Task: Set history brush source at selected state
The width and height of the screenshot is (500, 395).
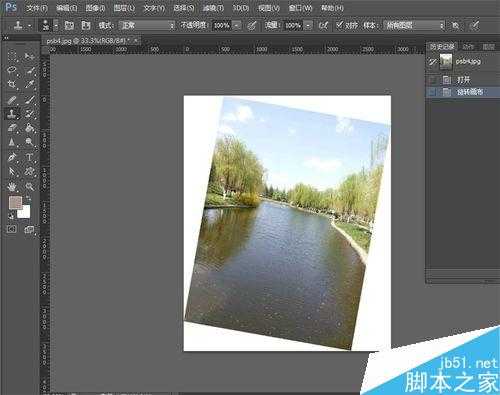Action: [432, 92]
